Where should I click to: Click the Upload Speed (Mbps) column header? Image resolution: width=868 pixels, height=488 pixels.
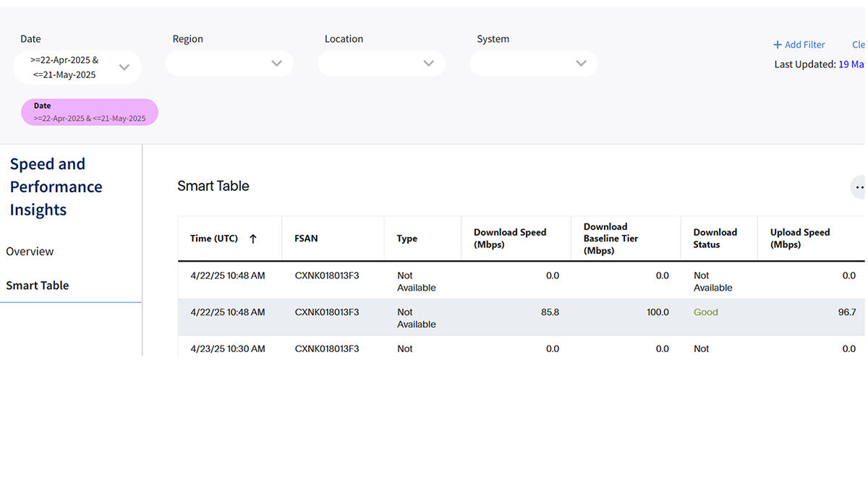pos(799,239)
